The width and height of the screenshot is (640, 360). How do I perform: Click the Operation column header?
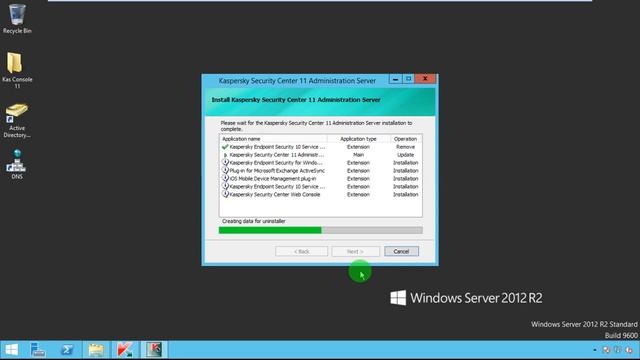[x=406, y=139]
